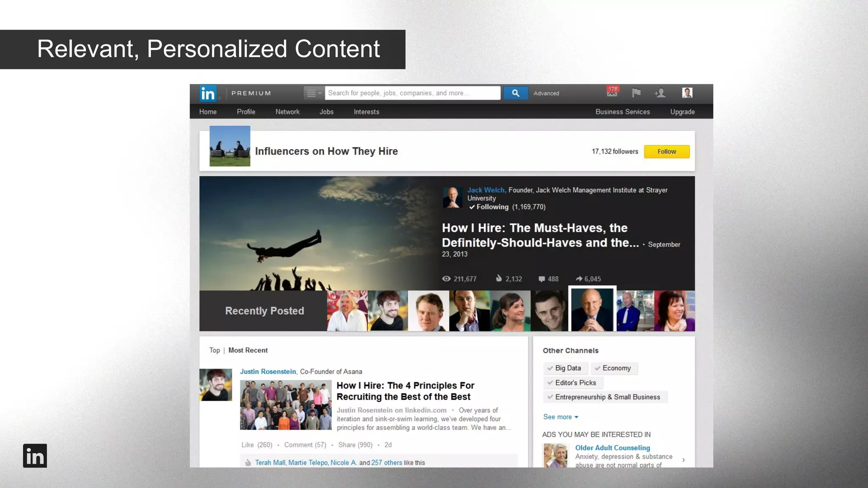Open the Older Adult Counseling ad link
868x488 pixels.
612,448
